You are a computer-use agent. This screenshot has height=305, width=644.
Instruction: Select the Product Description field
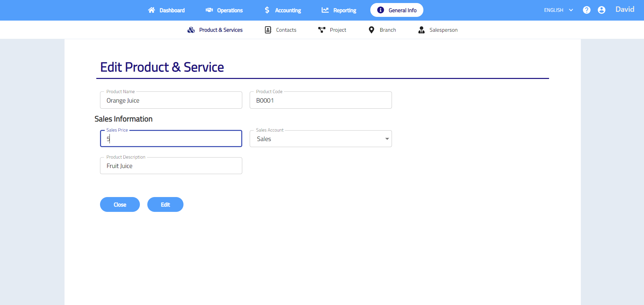point(171,166)
